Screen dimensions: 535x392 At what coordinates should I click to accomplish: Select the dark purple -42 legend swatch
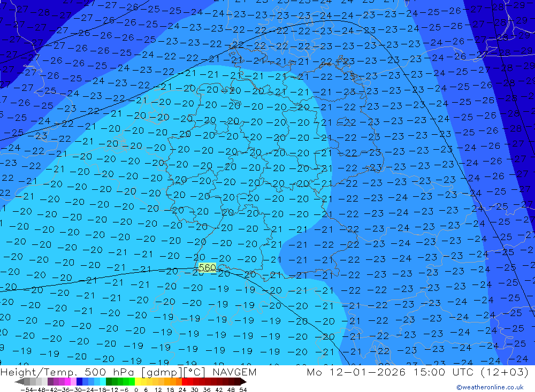point(50,381)
